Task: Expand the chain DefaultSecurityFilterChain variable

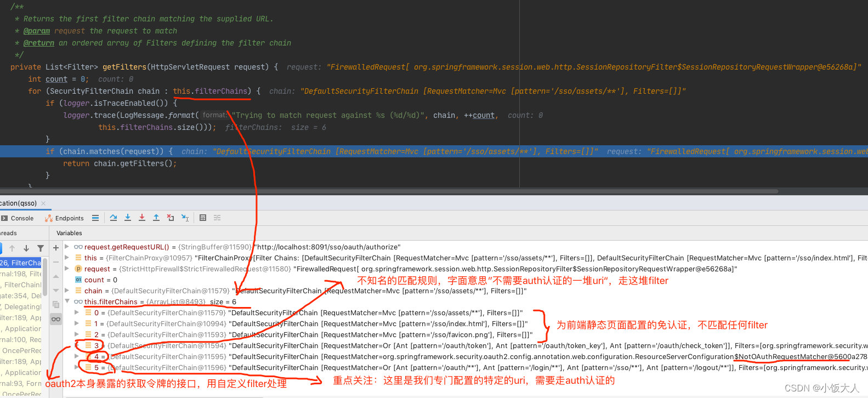Action: pyautogui.click(x=67, y=291)
